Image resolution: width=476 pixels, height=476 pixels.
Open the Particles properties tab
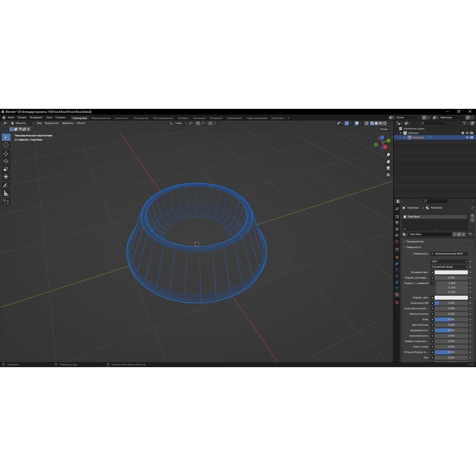point(397,270)
